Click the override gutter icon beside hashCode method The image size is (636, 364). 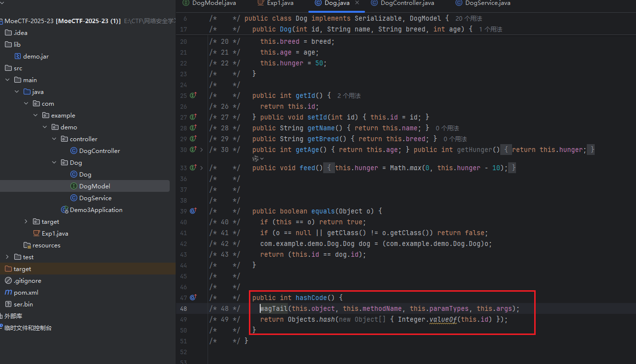pyautogui.click(x=193, y=298)
